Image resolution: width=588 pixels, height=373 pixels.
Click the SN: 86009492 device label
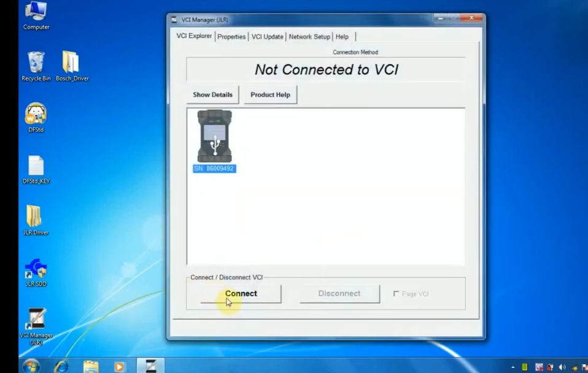(214, 169)
